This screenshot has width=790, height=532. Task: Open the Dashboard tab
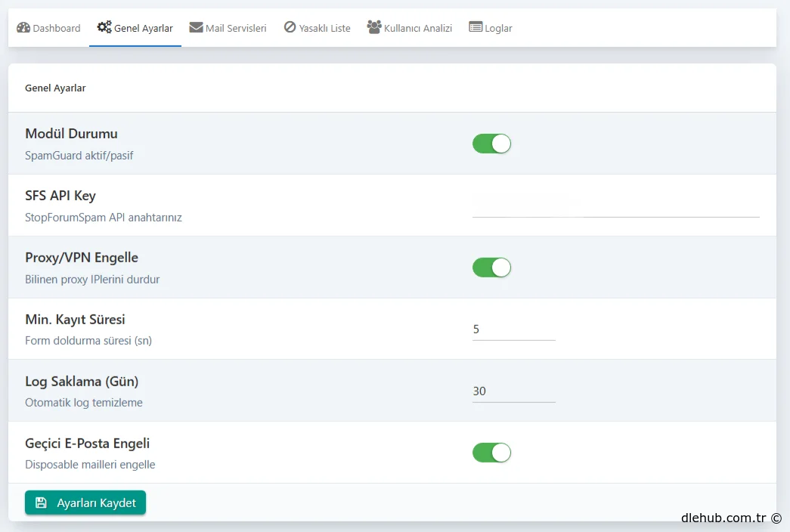pyautogui.click(x=56, y=28)
